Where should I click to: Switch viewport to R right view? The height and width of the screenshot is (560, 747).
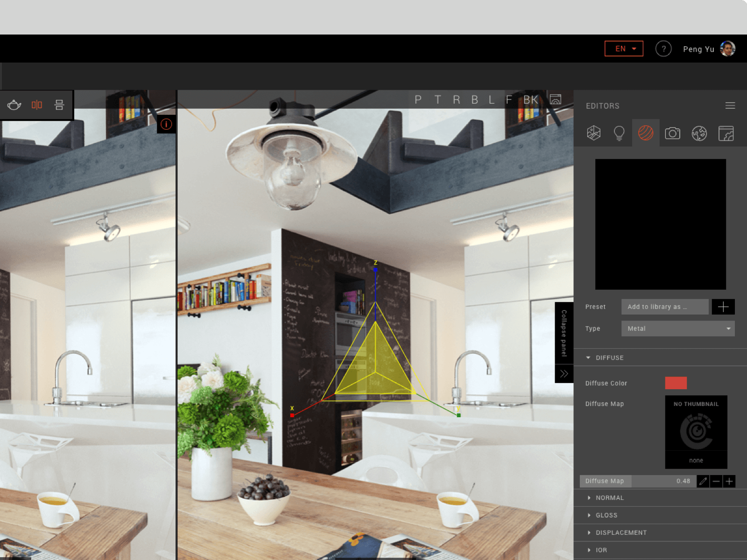coord(456,100)
